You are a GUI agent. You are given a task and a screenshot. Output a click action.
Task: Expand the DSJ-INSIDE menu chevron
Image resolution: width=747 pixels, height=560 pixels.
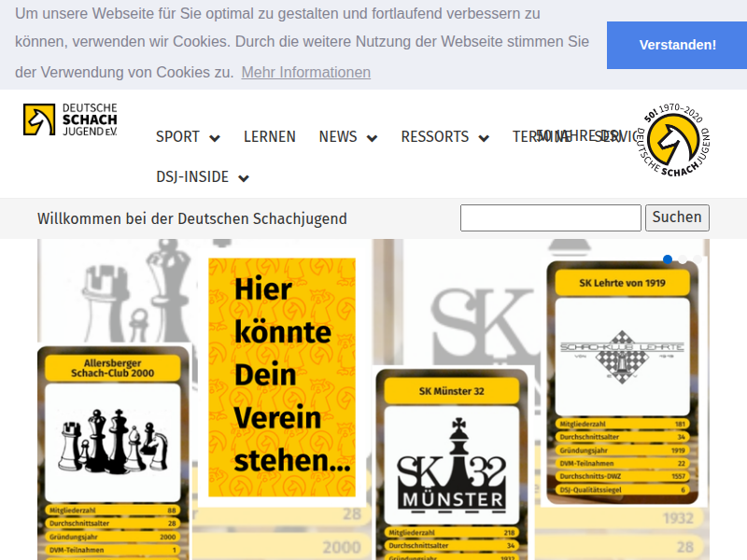(244, 178)
